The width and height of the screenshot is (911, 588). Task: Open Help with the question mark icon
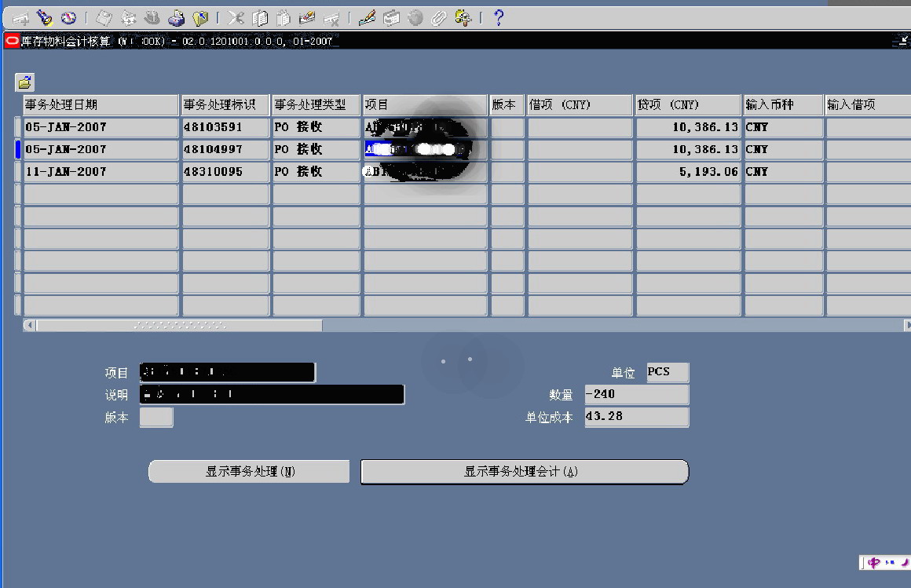tap(499, 18)
